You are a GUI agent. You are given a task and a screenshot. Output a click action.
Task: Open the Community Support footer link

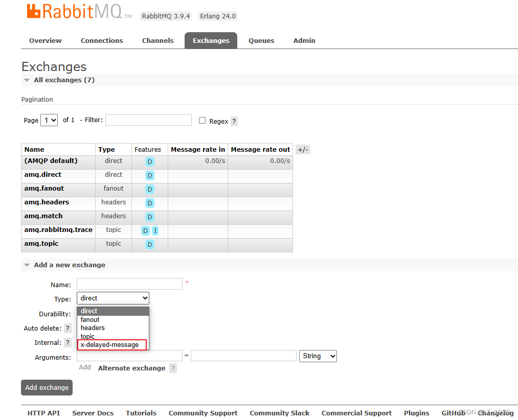(203, 413)
